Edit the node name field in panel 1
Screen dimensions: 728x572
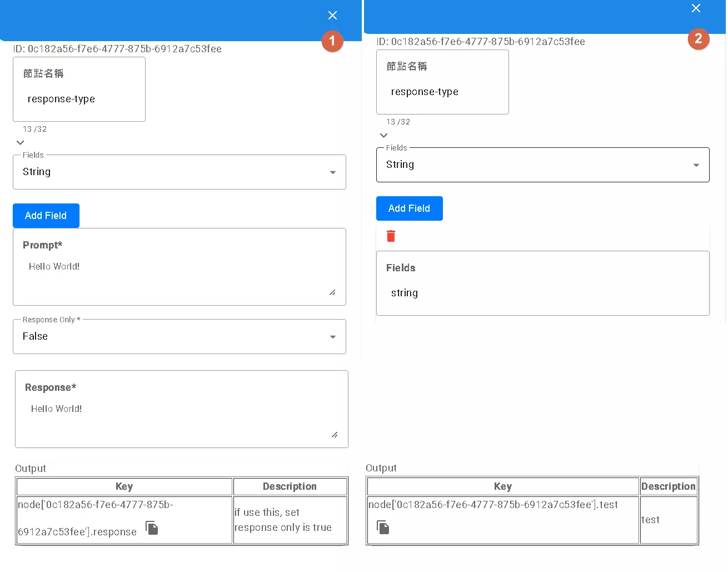79,99
